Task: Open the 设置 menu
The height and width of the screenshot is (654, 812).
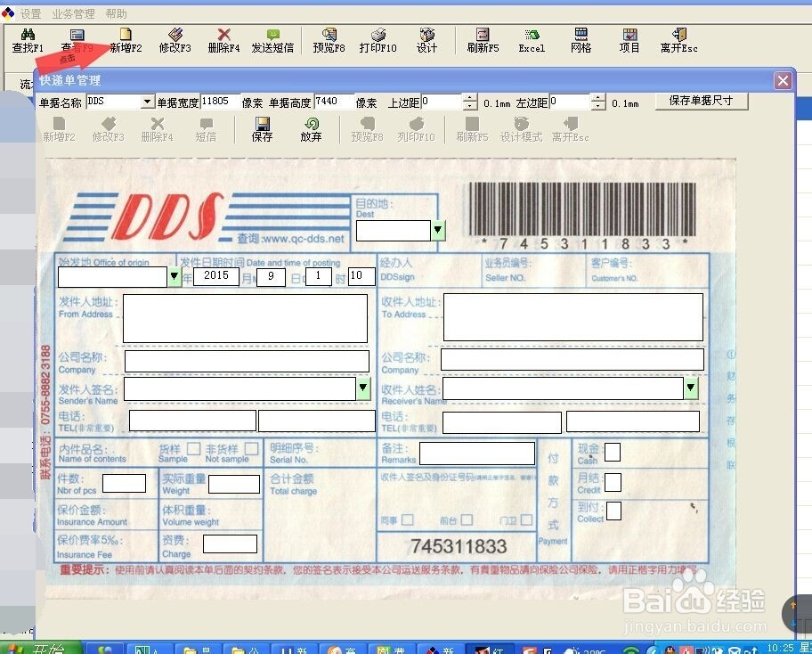Action: 30,13
